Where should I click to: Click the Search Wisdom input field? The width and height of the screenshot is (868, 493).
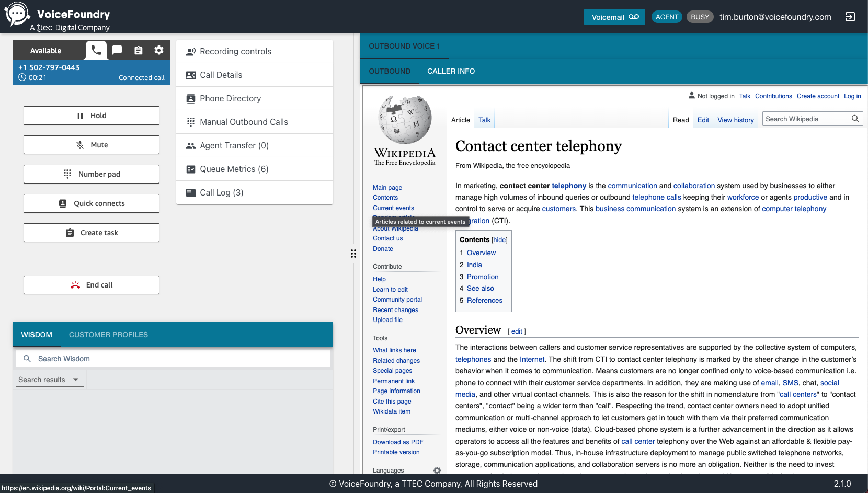pyautogui.click(x=173, y=359)
